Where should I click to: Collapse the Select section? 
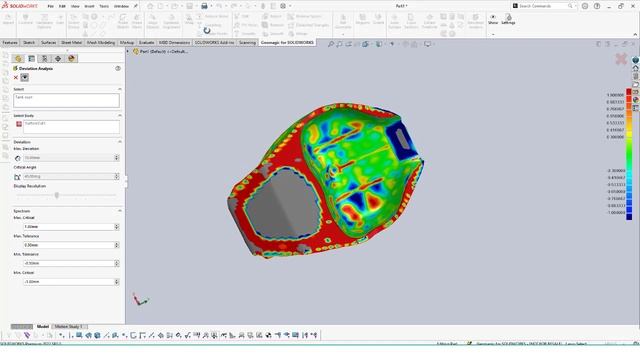(120, 89)
